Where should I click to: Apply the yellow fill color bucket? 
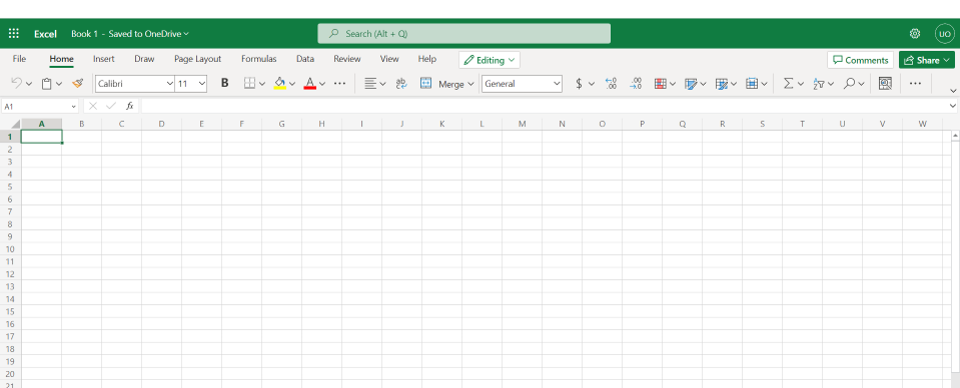(x=280, y=84)
